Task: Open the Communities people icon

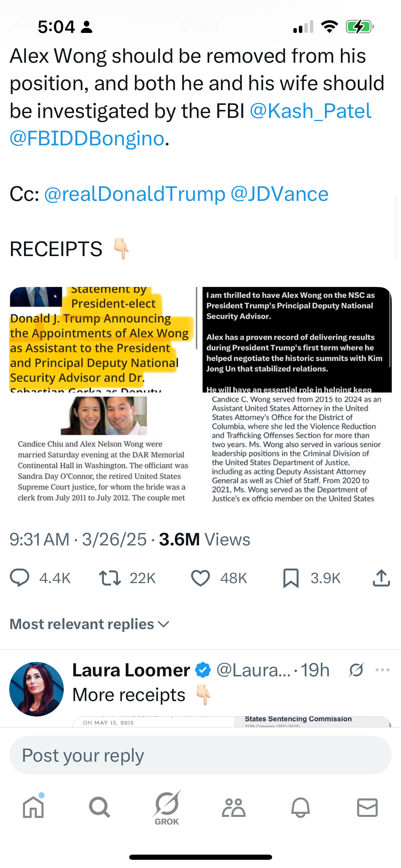Action: tap(234, 807)
